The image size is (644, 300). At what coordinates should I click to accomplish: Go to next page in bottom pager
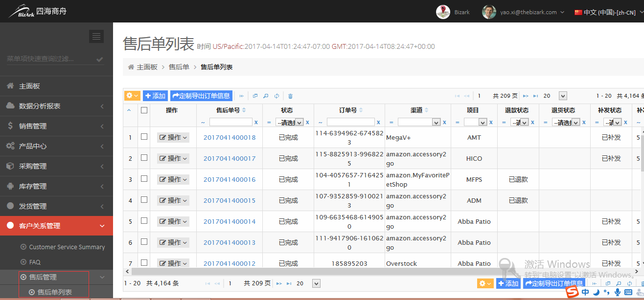[279, 283]
